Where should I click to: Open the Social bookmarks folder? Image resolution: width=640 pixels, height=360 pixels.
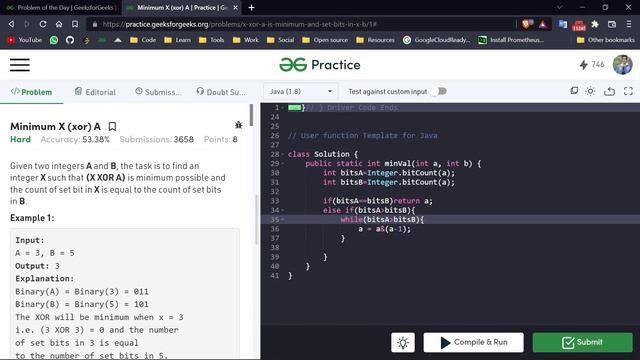click(x=280, y=40)
